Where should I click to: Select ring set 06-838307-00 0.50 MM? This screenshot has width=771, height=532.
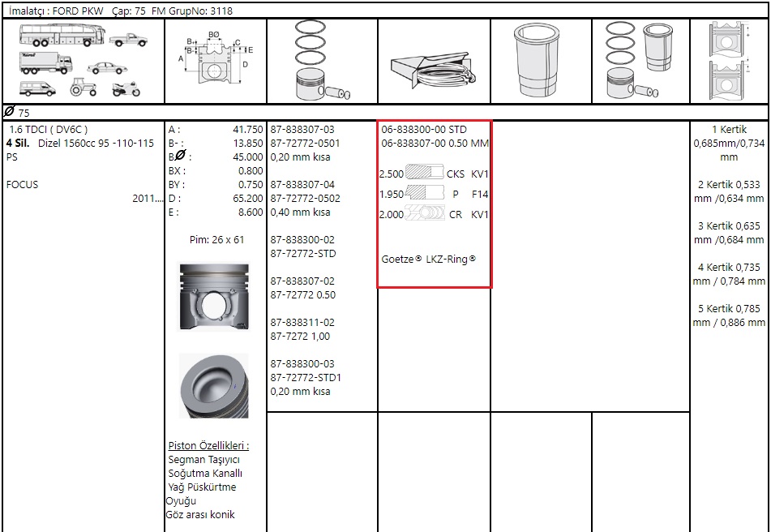tap(435, 144)
